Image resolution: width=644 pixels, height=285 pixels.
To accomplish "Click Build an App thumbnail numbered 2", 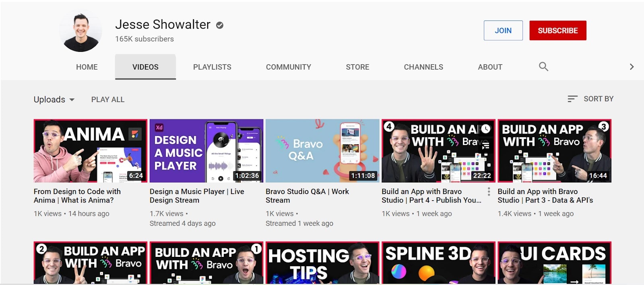I will pyautogui.click(x=91, y=263).
